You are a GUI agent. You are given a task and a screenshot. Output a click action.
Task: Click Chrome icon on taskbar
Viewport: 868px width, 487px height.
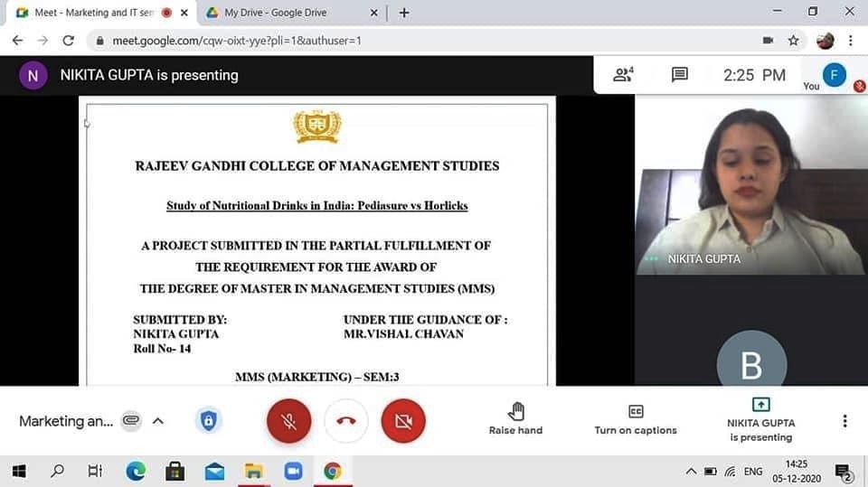[332, 471]
